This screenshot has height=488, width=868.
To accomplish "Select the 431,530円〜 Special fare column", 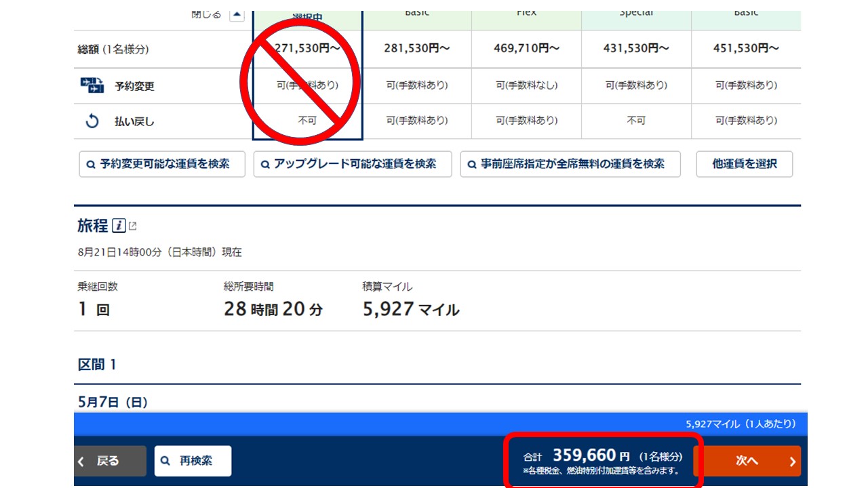I will click(x=636, y=48).
